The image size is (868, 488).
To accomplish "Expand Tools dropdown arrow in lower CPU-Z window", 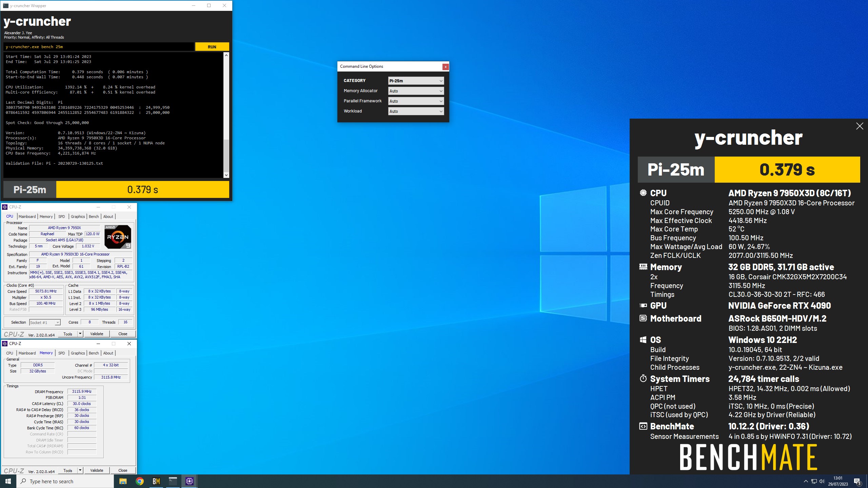I will pos(80,470).
